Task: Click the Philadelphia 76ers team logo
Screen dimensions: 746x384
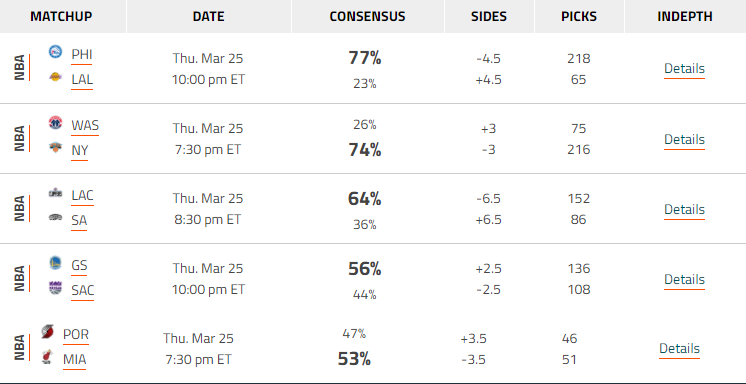Action: (56, 52)
